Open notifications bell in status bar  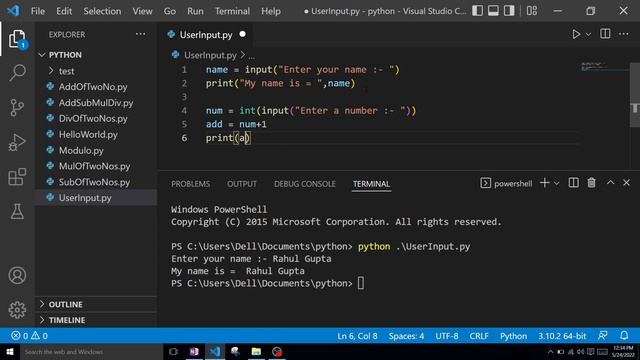coord(624,336)
